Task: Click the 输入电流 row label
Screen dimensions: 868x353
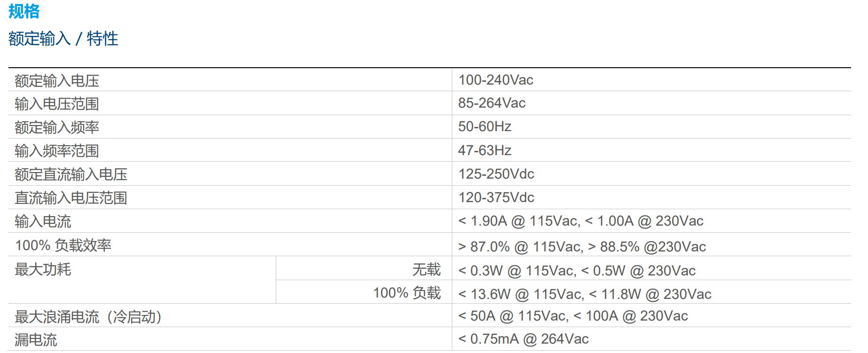Action: (x=43, y=221)
